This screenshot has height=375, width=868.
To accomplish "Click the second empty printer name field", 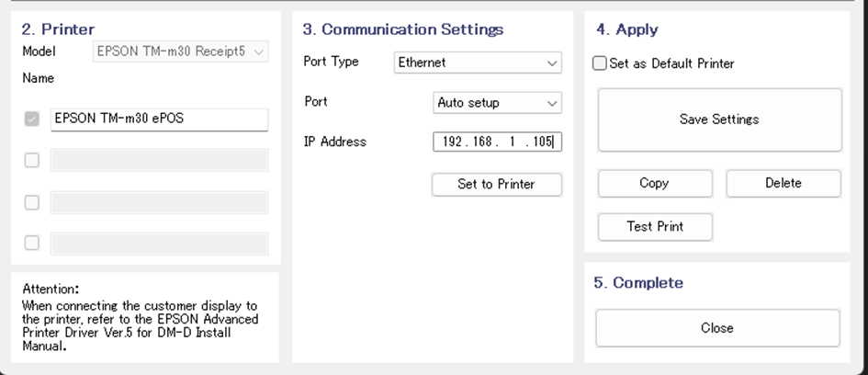I will click(159, 161).
